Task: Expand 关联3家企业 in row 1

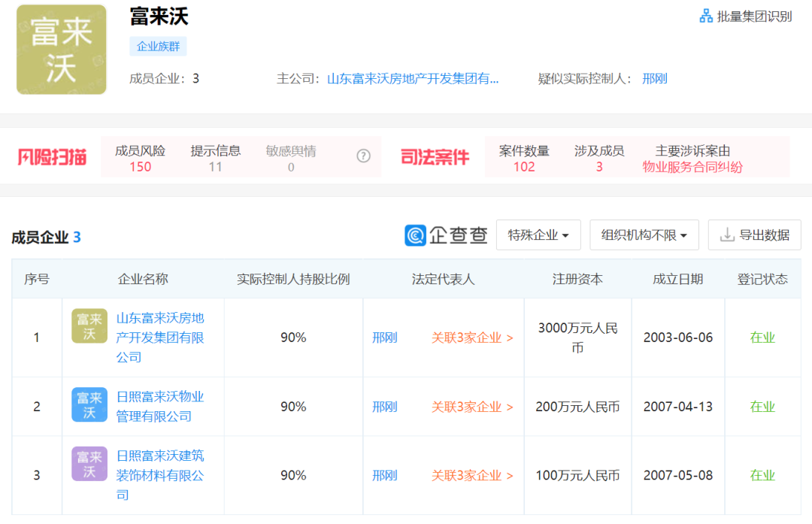Action: coord(472,338)
